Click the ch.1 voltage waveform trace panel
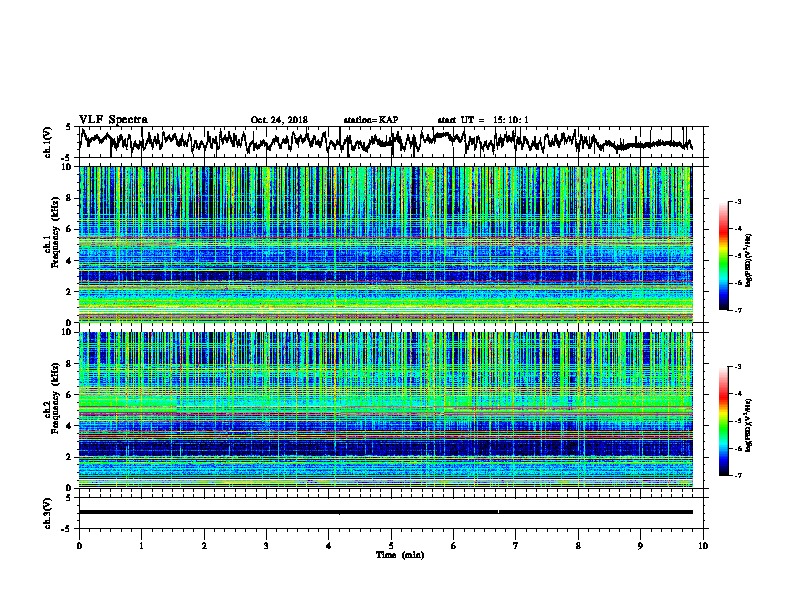The image size is (792, 612). tap(391, 142)
